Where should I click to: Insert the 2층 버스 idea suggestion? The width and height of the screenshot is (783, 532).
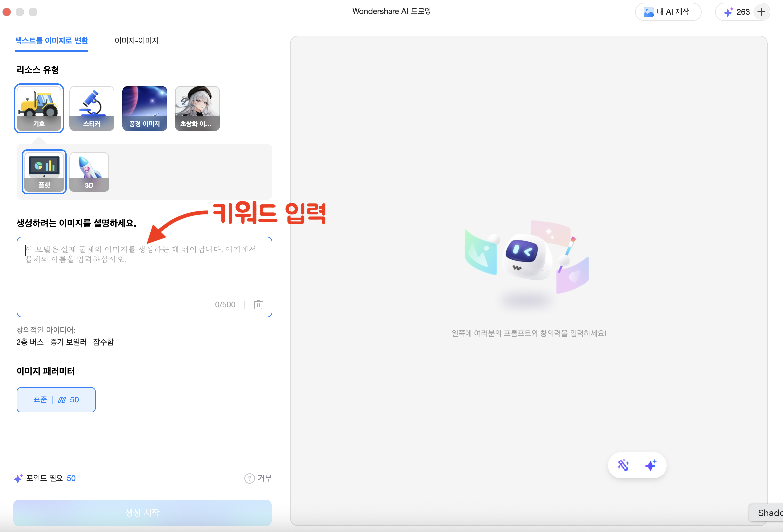pyautogui.click(x=30, y=342)
